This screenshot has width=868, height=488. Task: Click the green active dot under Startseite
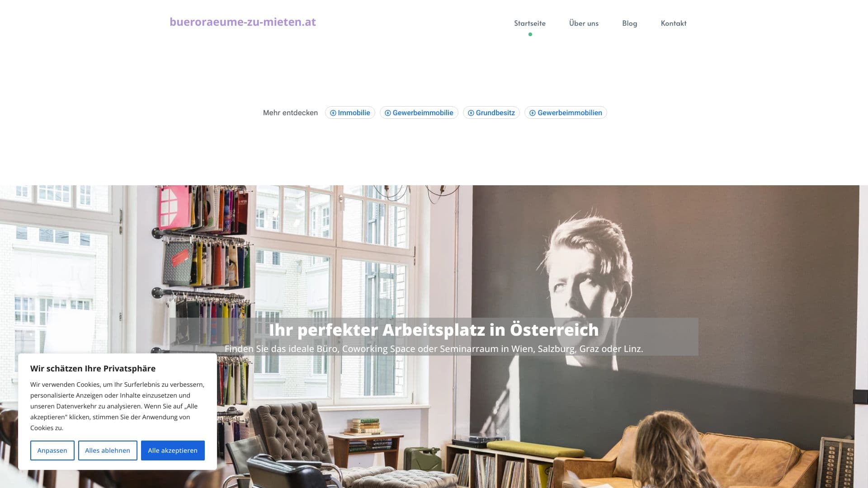(x=530, y=34)
